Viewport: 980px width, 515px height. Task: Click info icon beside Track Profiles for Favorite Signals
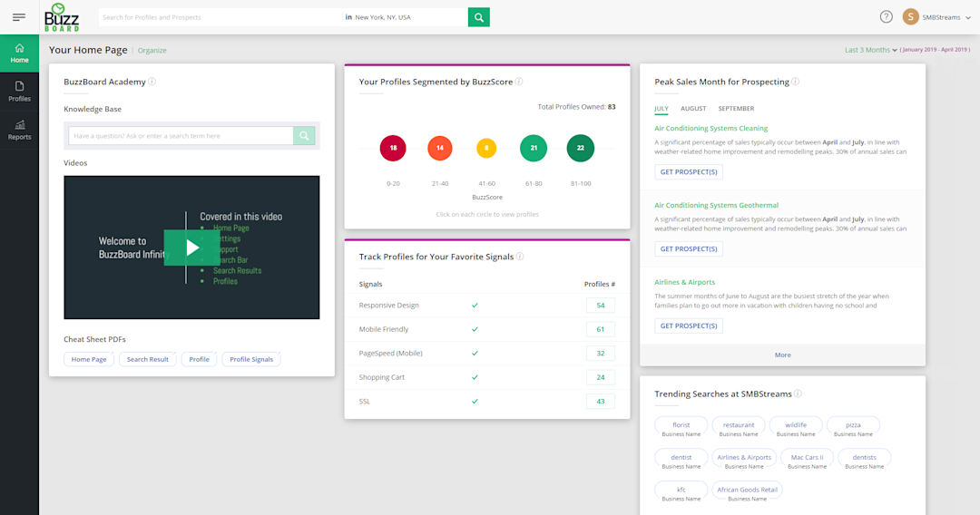520,257
